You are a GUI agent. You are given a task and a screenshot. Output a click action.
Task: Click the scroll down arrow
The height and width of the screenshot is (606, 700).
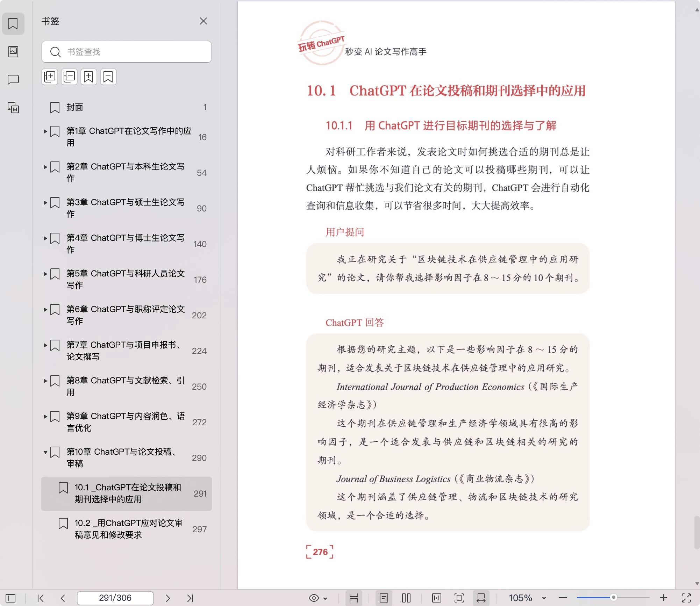pyautogui.click(x=697, y=584)
